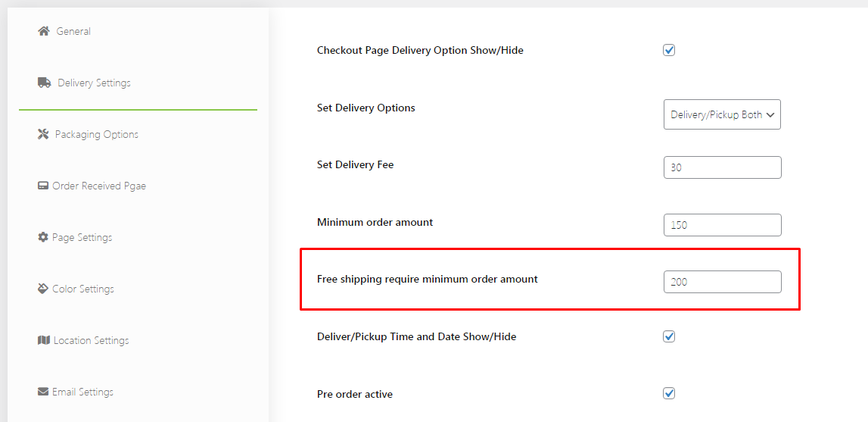The height and width of the screenshot is (422, 868).
Task: Click the Order Received Pgae icon
Action: point(43,186)
